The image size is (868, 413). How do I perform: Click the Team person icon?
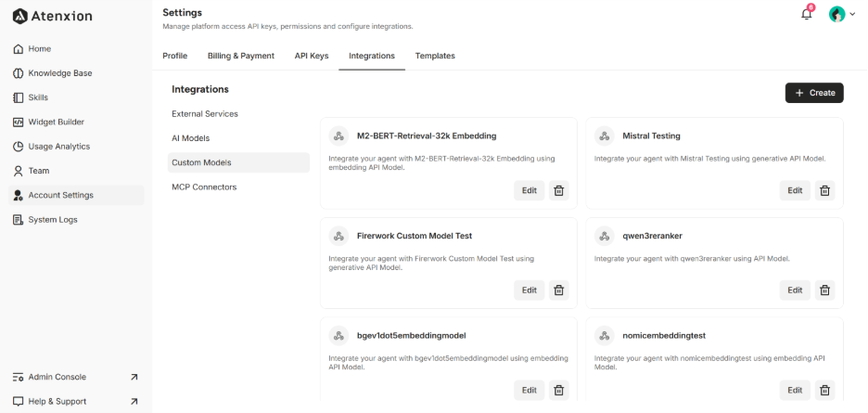pos(19,171)
